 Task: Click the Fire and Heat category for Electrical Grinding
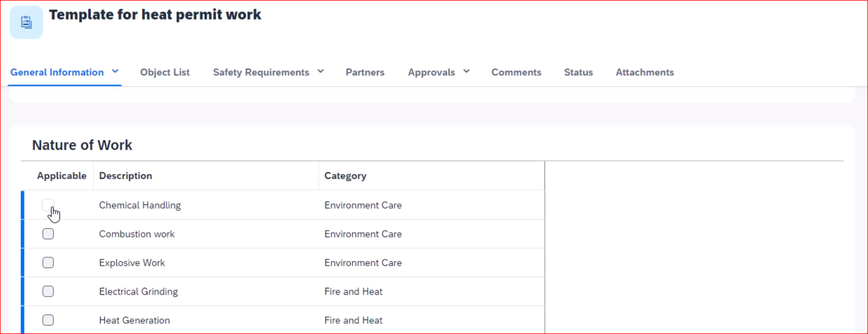pos(353,291)
